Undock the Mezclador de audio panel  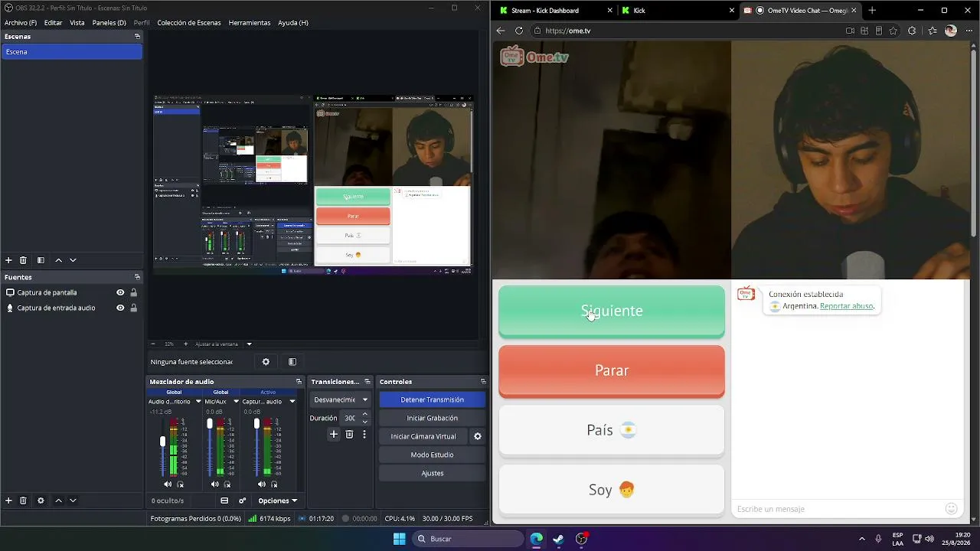pos(299,382)
